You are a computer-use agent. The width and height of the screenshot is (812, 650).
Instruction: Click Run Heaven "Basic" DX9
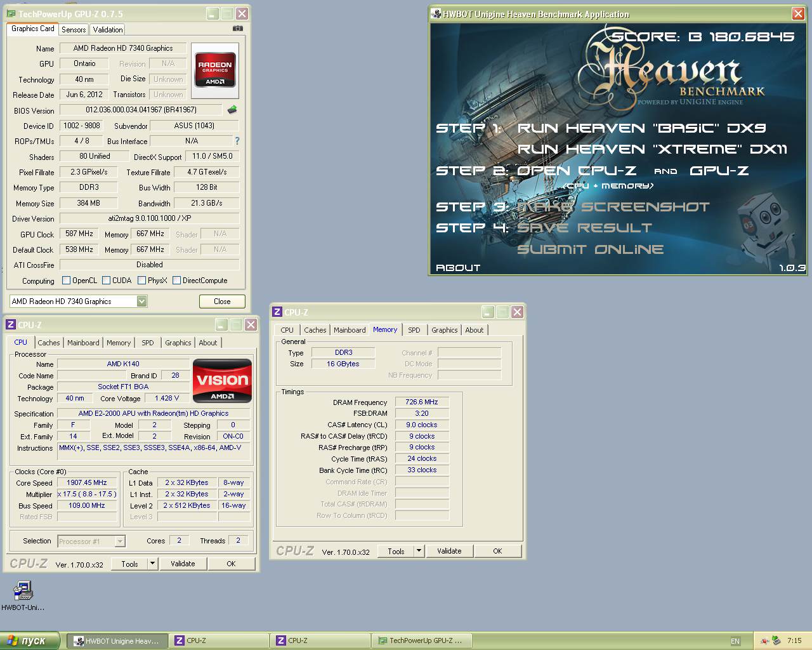(x=641, y=128)
